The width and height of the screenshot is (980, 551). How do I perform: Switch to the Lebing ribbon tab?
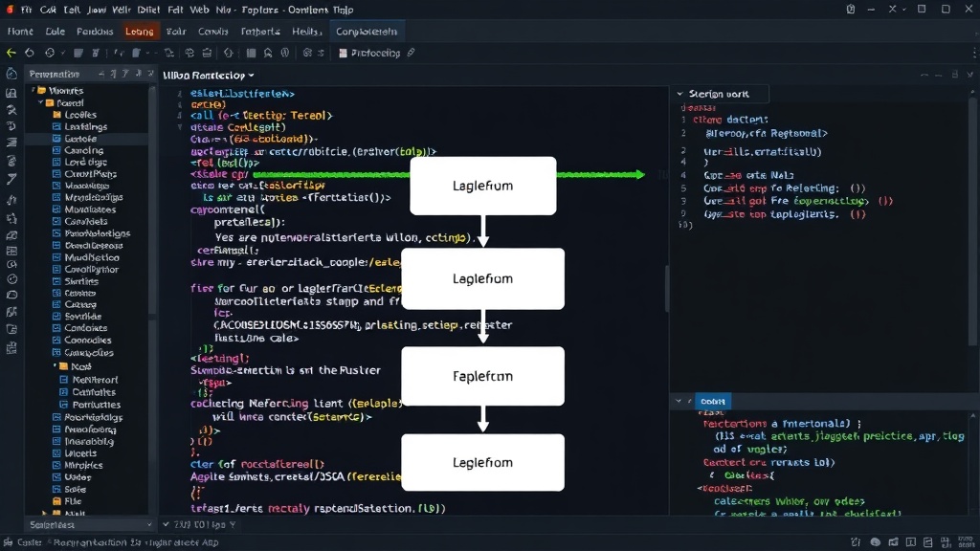pyautogui.click(x=139, y=32)
